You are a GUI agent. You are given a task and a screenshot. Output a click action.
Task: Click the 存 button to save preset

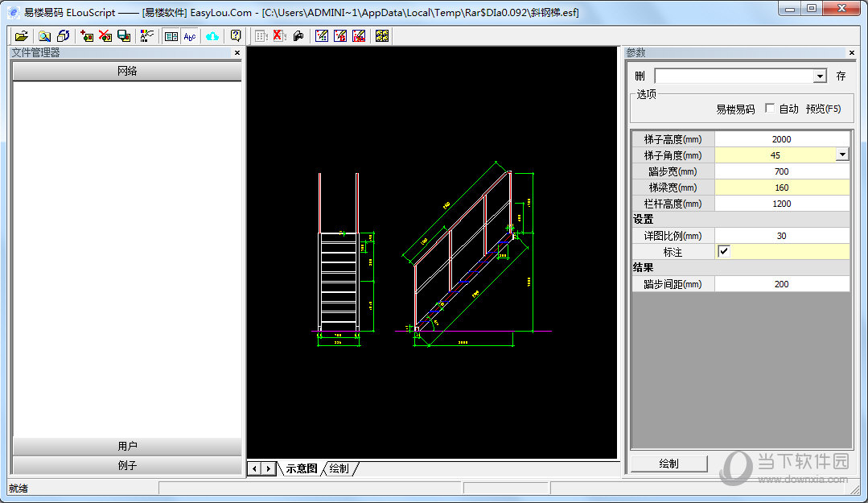coord(841,76)
